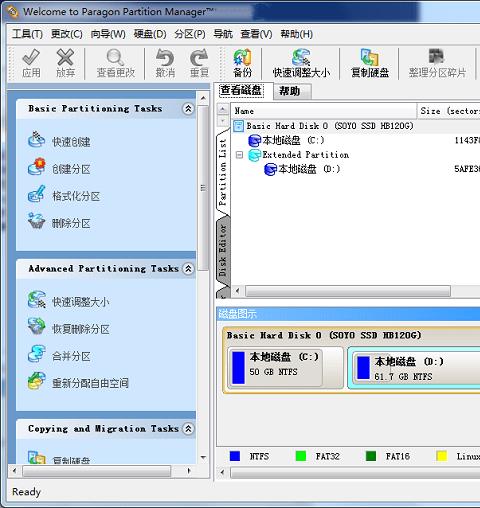The width and height of the screenshot is (480, 508).
Task: Click the 恢复删除分区 task icon
Action: tap(36, 326)
